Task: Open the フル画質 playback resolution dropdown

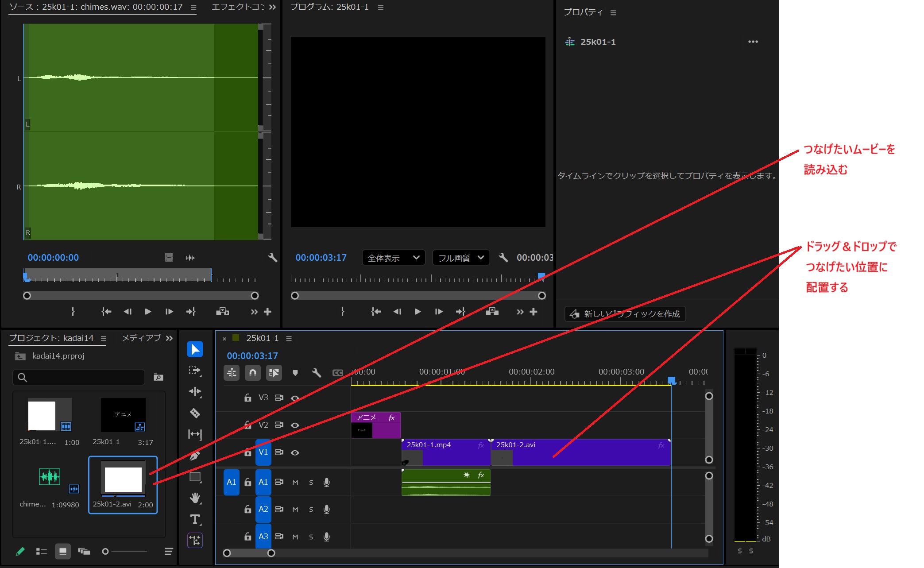Action: 460,258
